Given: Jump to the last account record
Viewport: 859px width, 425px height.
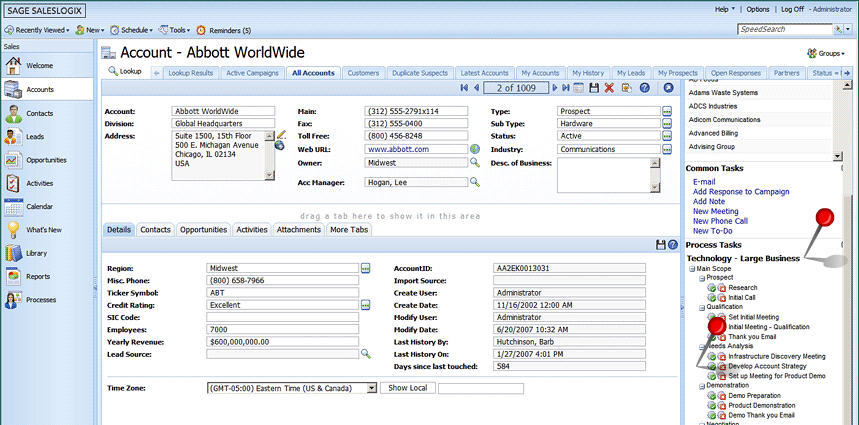Looking at the screenshot, I should click(x=566, y=88).
